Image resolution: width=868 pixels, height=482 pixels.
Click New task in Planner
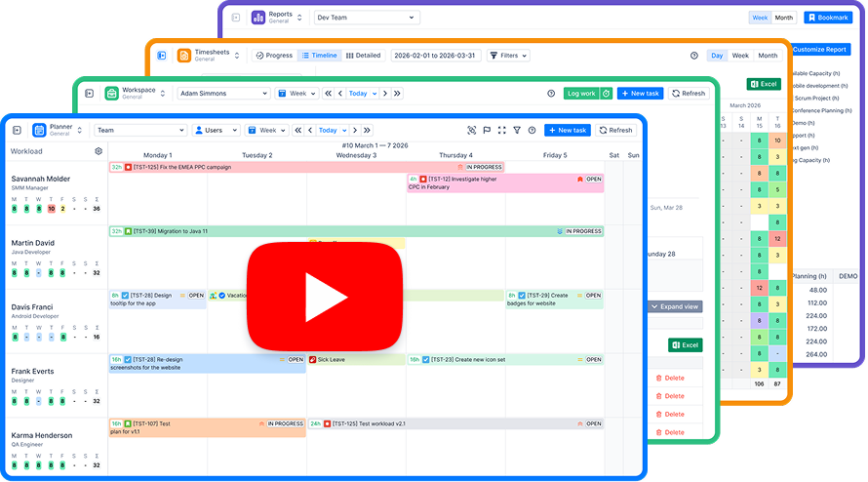[568, 130]
